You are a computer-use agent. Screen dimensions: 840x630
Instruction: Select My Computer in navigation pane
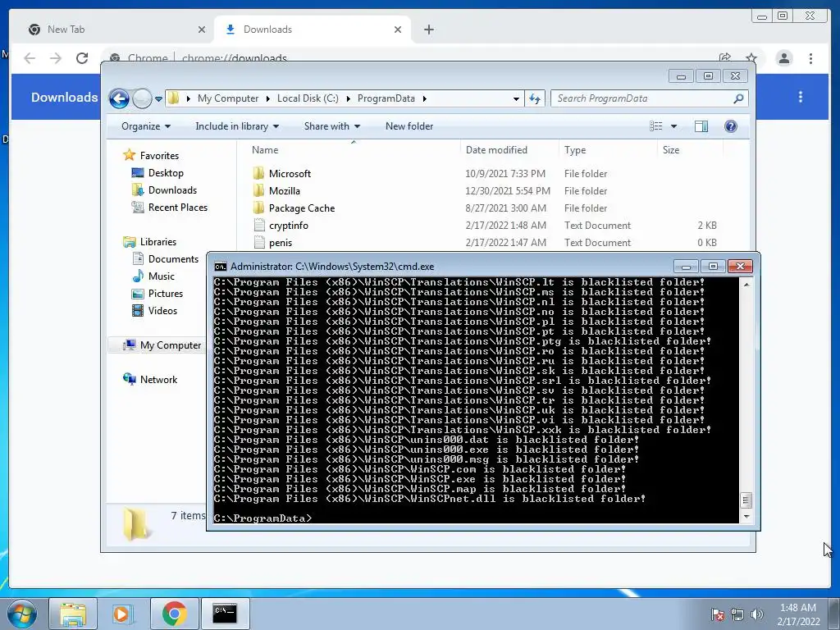click(x=171, y=345)
